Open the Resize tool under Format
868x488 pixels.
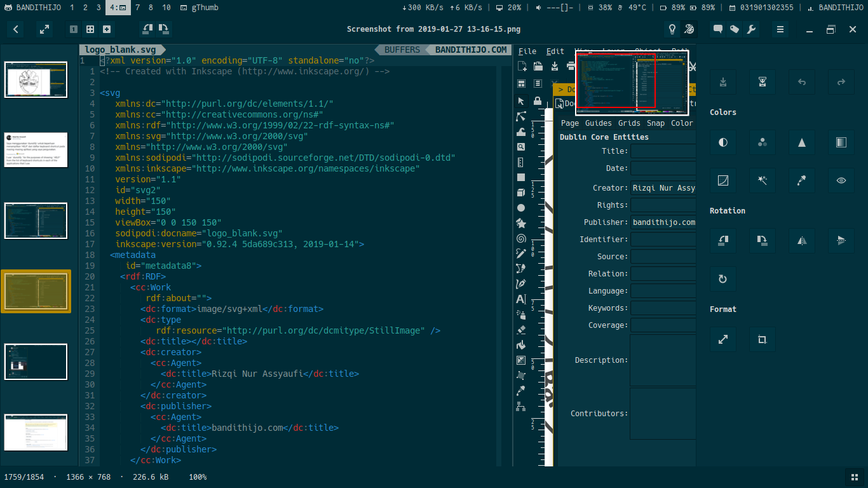click(x=723, y=339)
